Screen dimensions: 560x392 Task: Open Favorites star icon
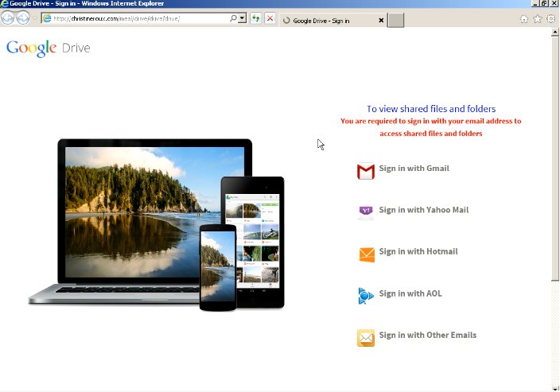tap(538, 19)
